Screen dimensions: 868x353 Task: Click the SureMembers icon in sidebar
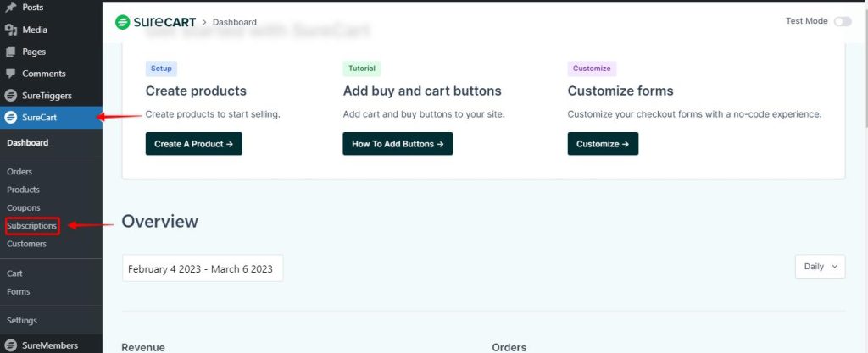pyautogui.click(x=11, y=345)
